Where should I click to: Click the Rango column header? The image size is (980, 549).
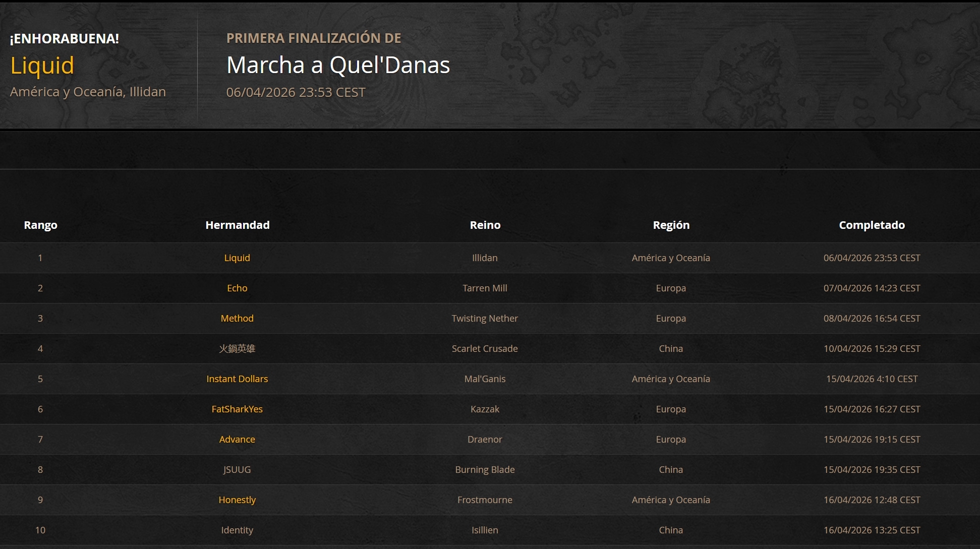click(40, 225)
